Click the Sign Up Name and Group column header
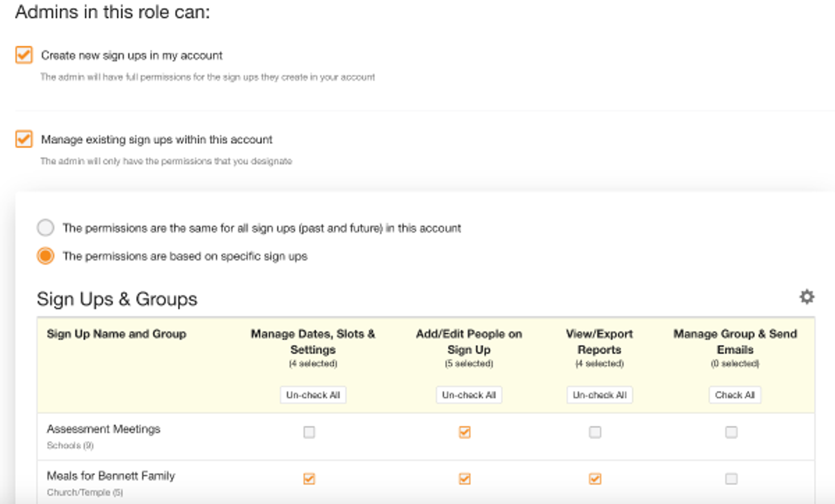This screenshot has width=835, height=504. point(116,334)
